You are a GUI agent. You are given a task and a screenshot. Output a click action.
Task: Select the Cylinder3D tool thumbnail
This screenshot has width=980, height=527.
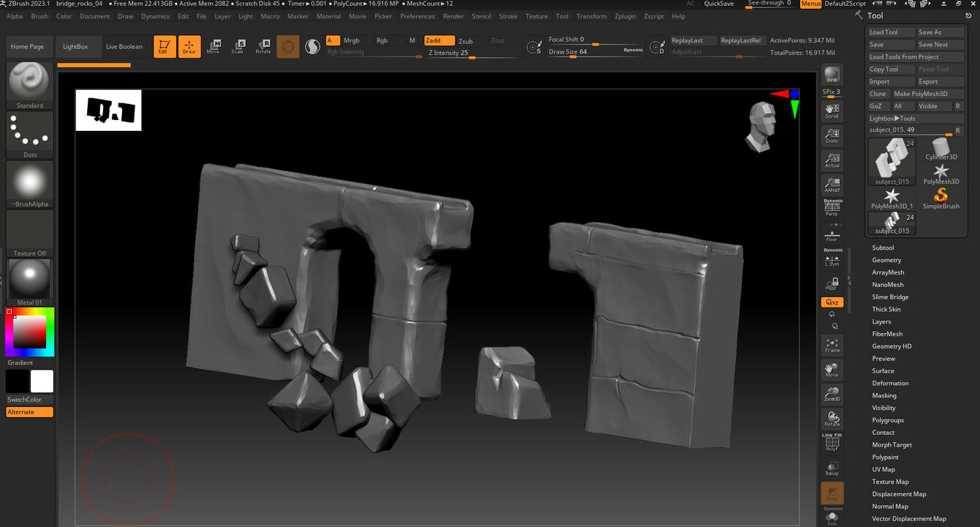tap(941, 150)
